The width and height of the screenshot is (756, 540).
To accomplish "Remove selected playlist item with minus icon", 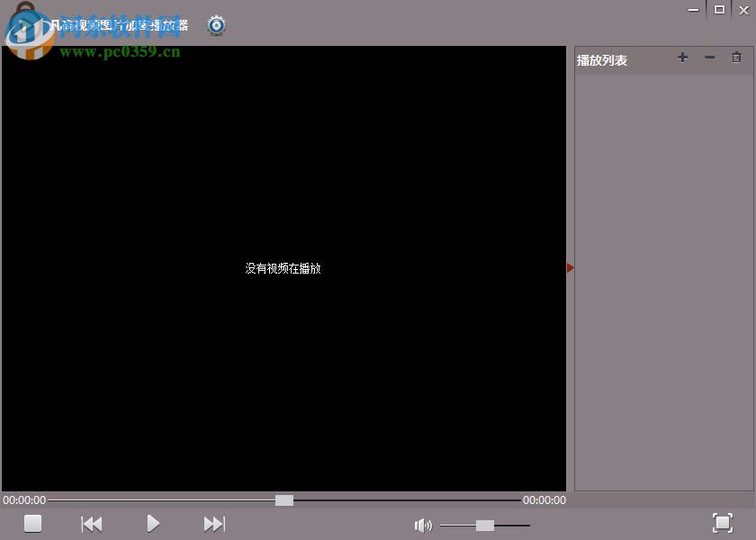I will click(x=709, y=57).
